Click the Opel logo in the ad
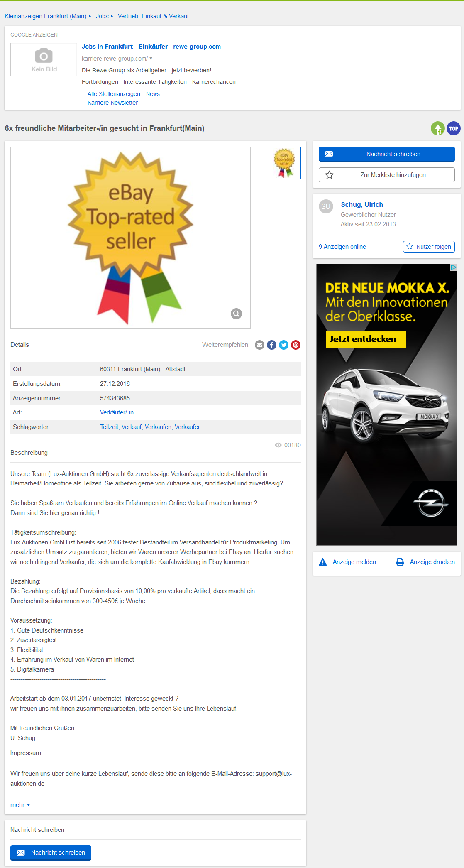This screenshot has height=868, width=464. 431,503
